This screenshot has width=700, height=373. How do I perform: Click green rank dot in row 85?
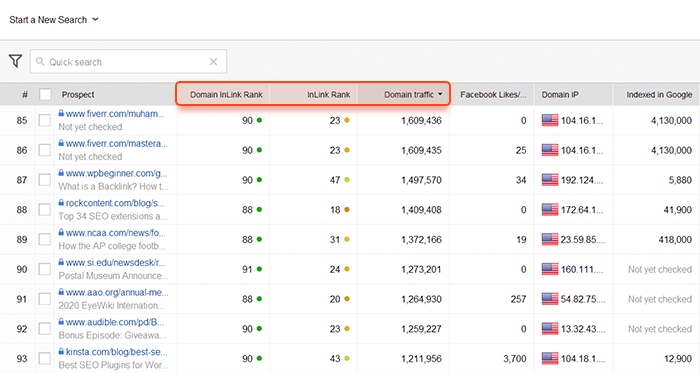pos(259,120)
